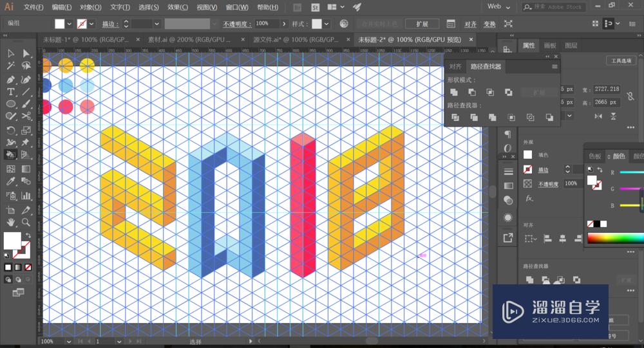Switch to 对齐 tab in floating panel
The width and height of the screenshot is (644, 348).
pyautogui.click(x=455, y=66)
